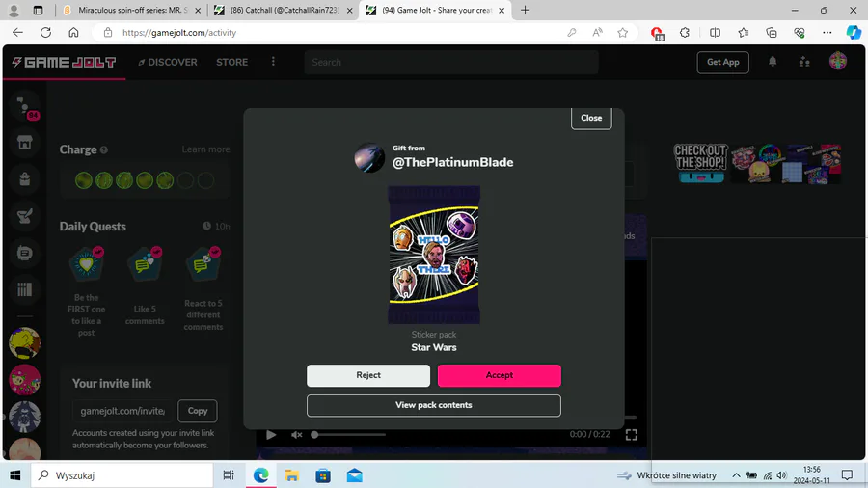
Task: Open the quests icon in sidebar
Action: [x=24, y=216]
